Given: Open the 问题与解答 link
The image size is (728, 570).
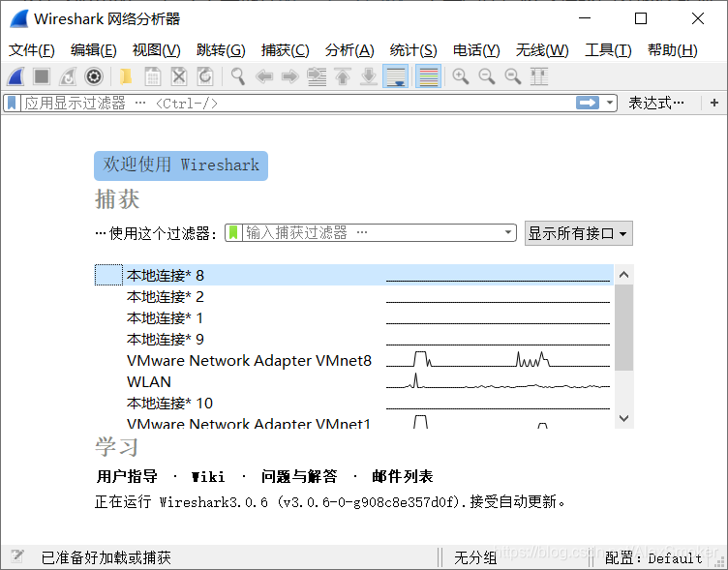Looking at the screenshot, I should [299, 476].
